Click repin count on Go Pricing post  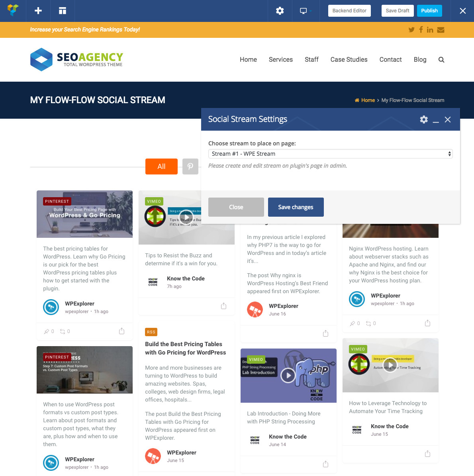pos(65,331)
